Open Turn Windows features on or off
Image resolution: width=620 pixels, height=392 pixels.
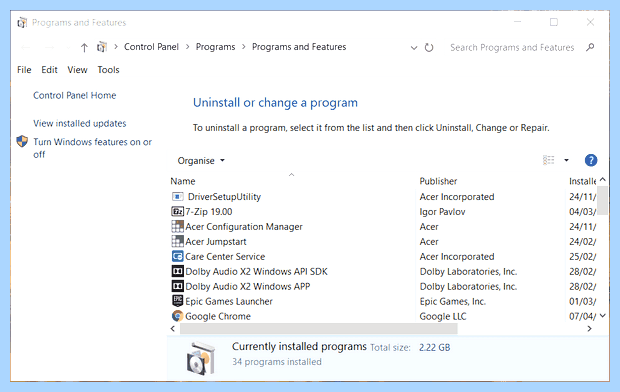(x=92, y=148)
